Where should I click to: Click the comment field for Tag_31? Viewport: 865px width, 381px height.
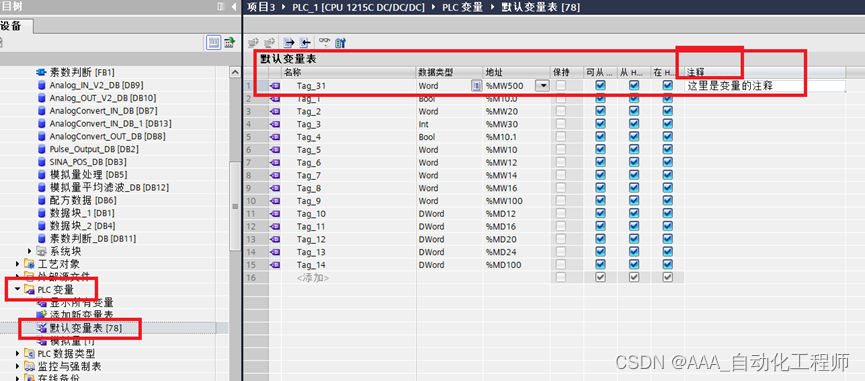tap(765, 85)
